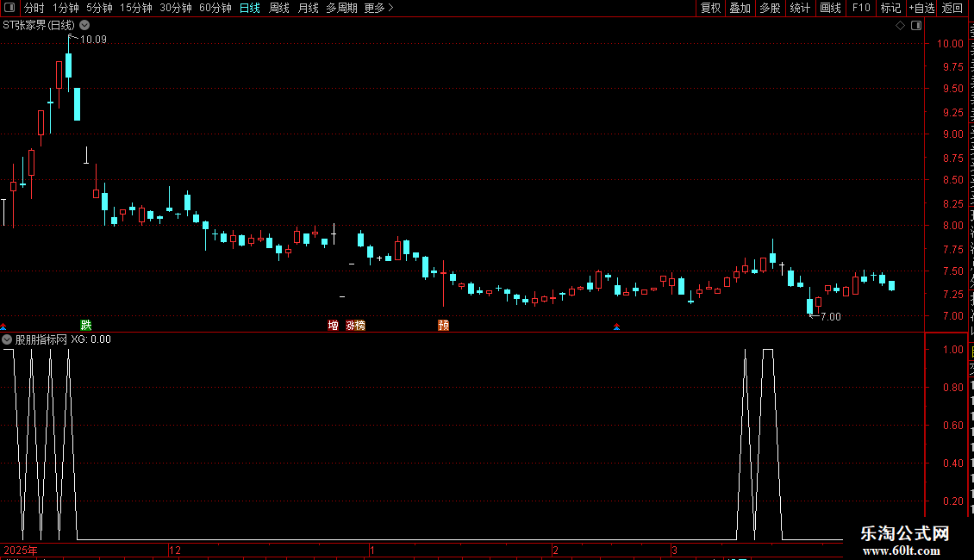Add stock via +自选 button

921,8
